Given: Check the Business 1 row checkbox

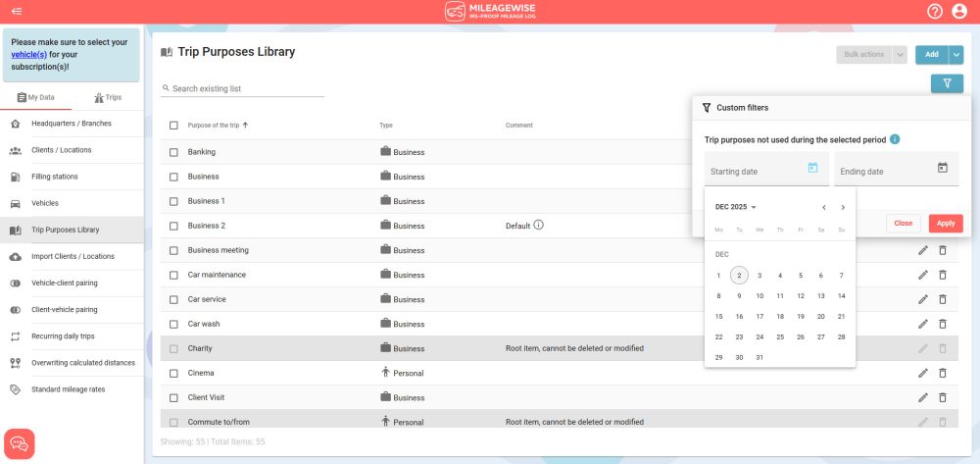Looking at the screenshot, I should point(173,201).
